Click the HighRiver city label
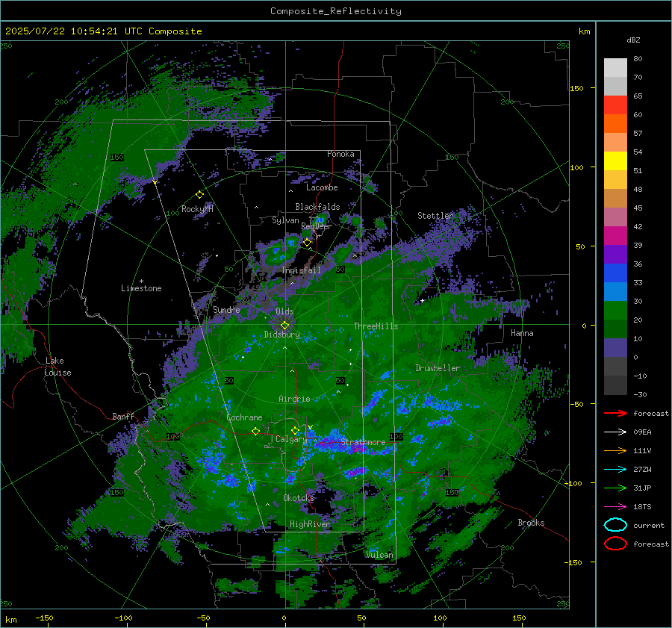The width and height of the screenshot is (672, 628). pos(310,524)
